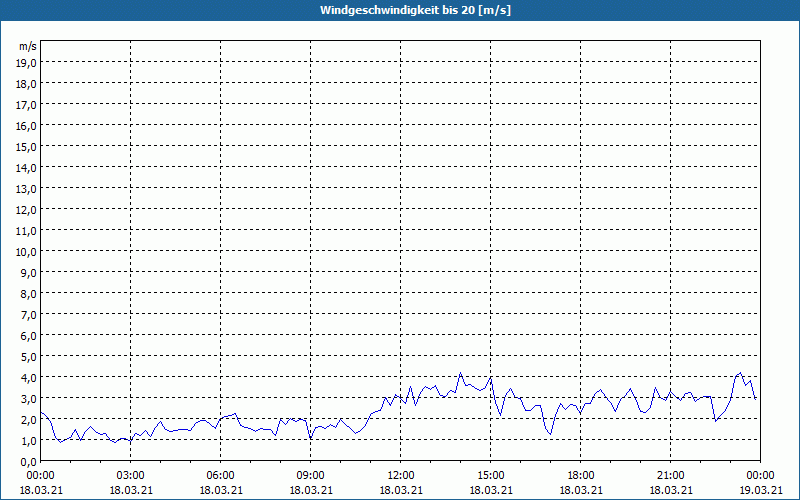Click the line's sharp dip near 17:00

549,433
